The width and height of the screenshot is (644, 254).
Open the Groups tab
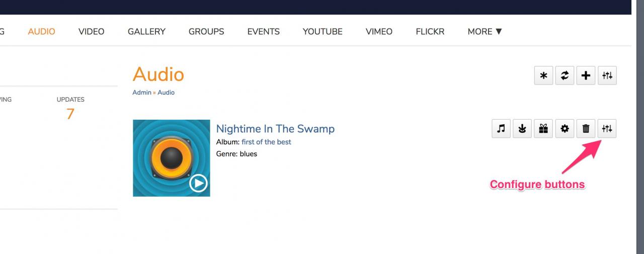tap(206, 31)
